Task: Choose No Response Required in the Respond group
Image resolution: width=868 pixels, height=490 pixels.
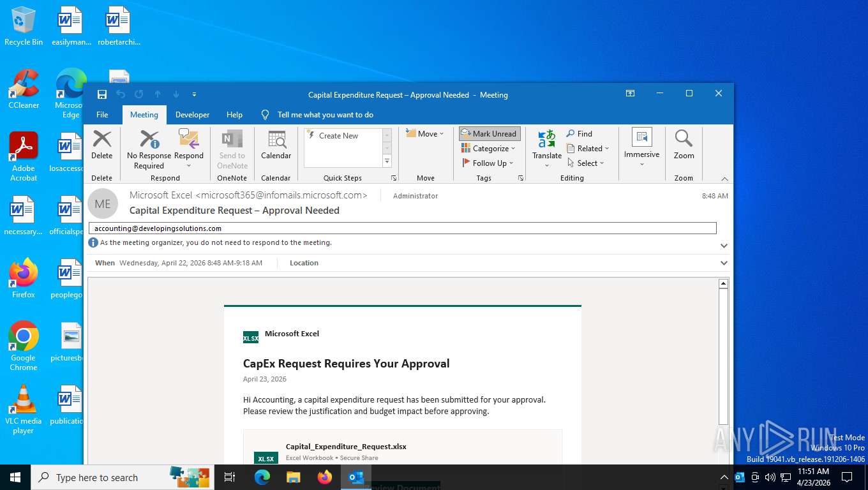Action: [x=149, y=150]
